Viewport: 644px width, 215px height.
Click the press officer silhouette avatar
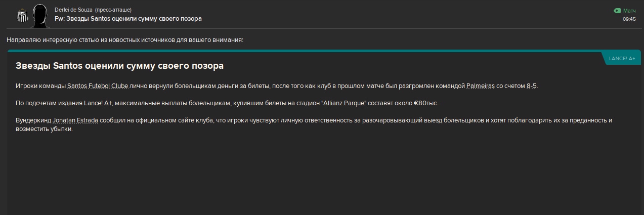pyautogui.click(x=38, y=16)
